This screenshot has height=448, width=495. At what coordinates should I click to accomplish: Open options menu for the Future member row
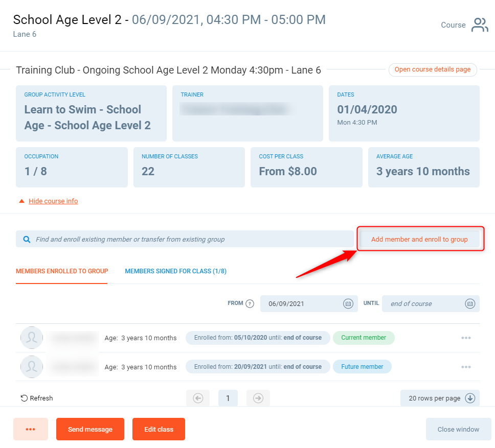(465, 367)
